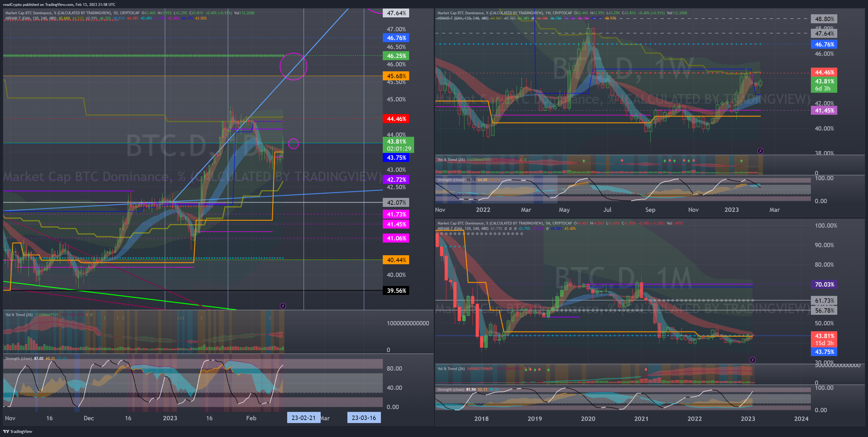Click the 23-02-21 date label on the time axis
The width and height of the screenshot is (868, 437).
click(304, 417)
